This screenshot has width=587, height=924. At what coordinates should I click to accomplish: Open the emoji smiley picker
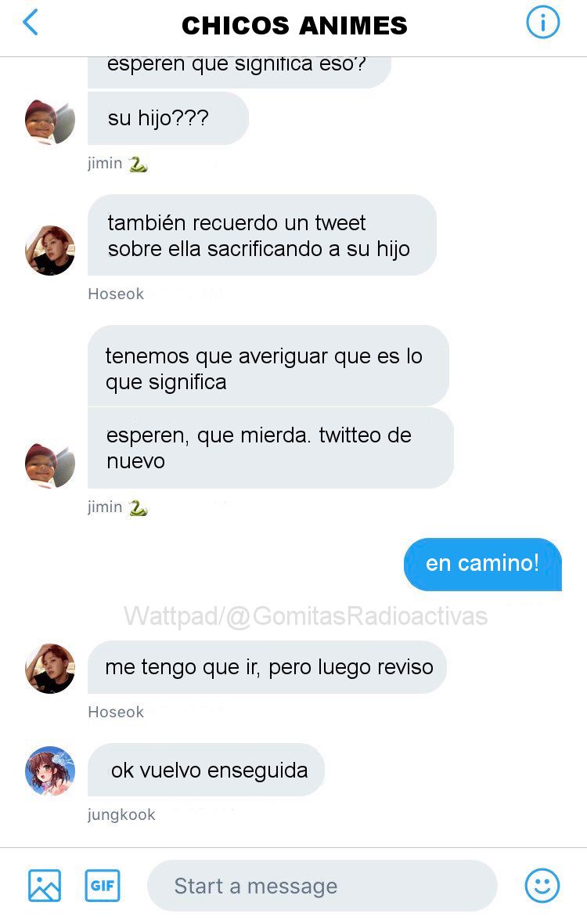tap(542, 885)
